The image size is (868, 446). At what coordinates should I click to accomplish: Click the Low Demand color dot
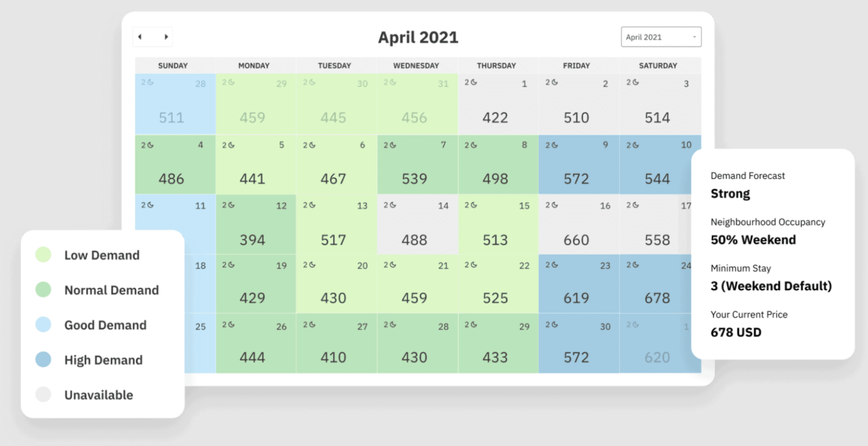44,255
